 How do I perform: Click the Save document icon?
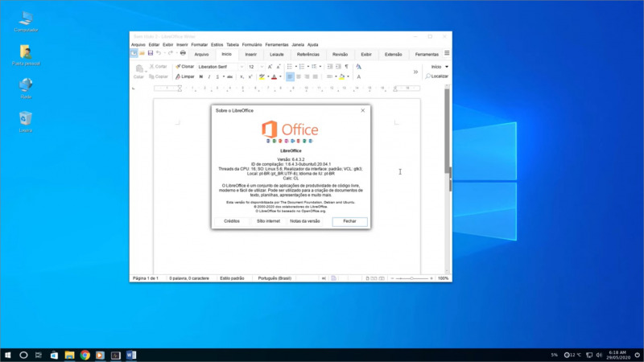tap(150, 54)
